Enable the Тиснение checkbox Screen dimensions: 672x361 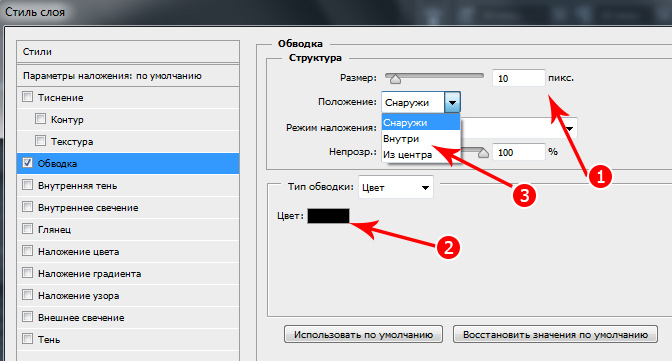[x=27, y=97]
